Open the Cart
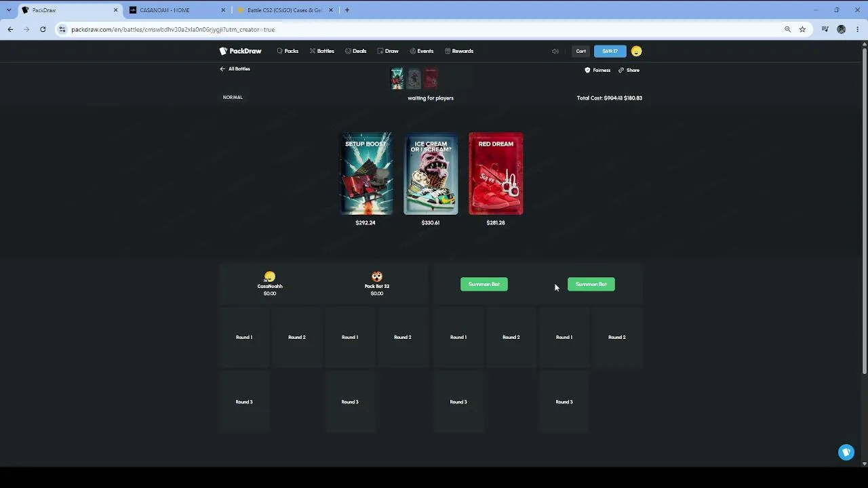The width and height of the screenshot is (868, 488). pos(581,51)
